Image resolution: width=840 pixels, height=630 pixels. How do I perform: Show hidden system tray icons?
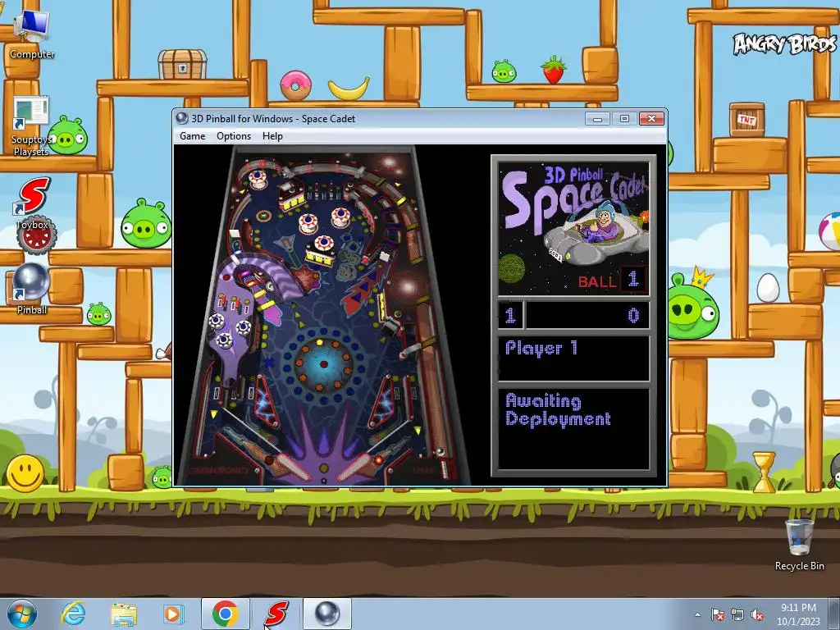pos(697,614)
